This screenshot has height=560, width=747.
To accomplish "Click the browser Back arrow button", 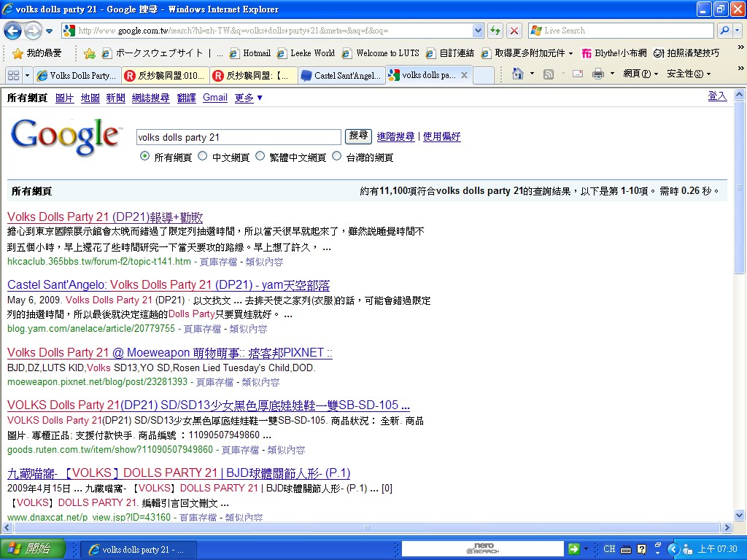I will coord(13,31).
